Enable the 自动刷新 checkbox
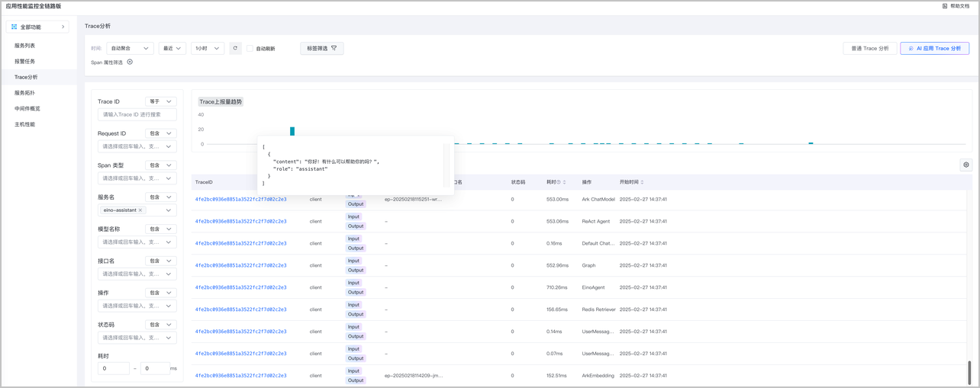Viewport: 980px width, 388px height. [250, 49]
